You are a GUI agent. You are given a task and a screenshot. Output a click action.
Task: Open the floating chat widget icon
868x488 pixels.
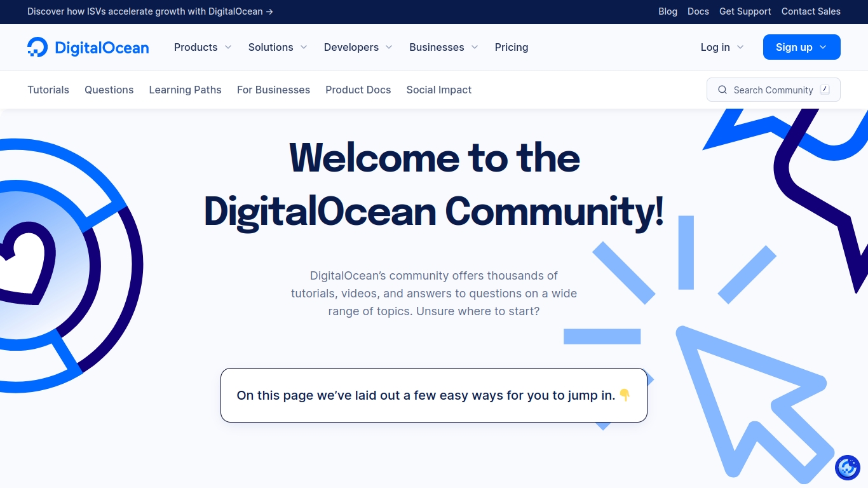pos(848,468)
